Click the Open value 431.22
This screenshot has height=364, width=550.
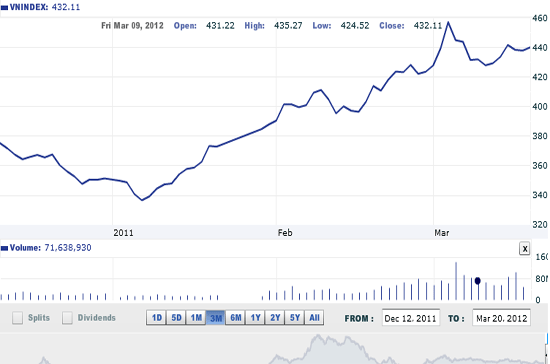tap(220, 26)
